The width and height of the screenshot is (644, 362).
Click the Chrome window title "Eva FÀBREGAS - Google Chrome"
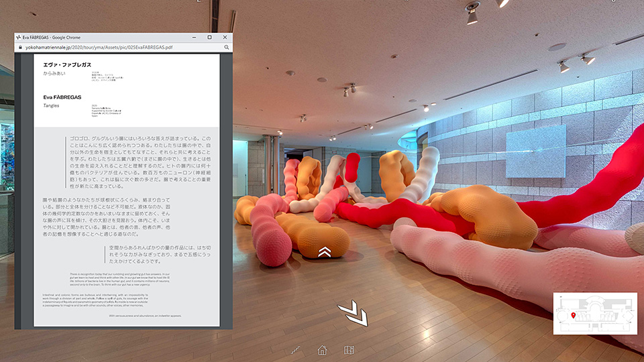[x=52, y=38]
